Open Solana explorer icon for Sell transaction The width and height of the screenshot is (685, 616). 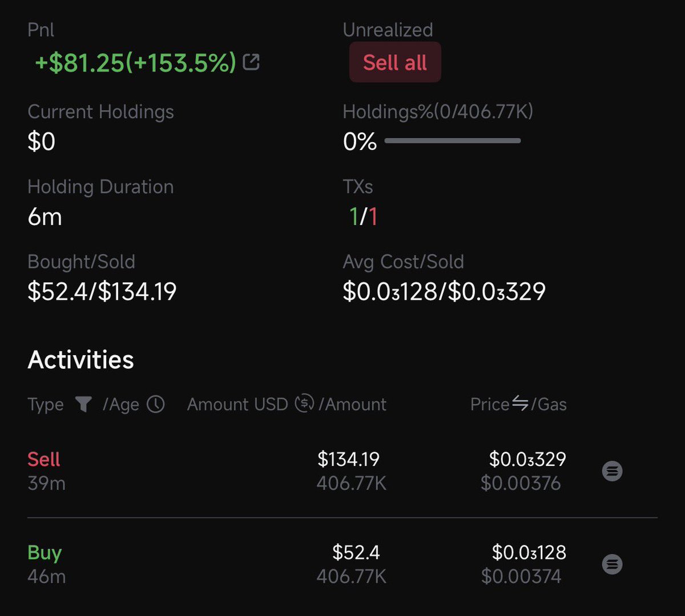pyautogui.click(x=612, y=471)
